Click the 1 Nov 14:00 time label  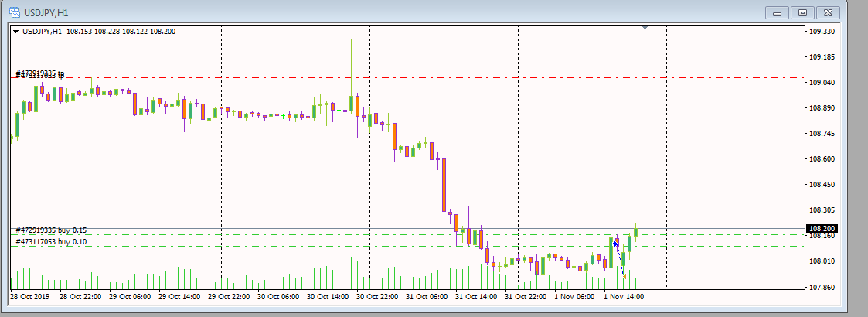point(624,296)
